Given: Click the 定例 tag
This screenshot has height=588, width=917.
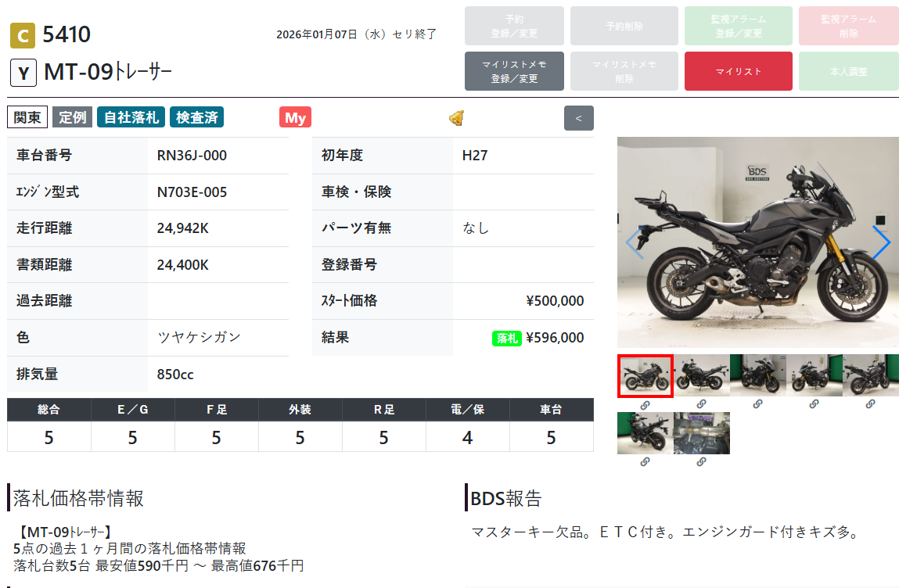Looking at the screenshot, I should tap(73, 117).
